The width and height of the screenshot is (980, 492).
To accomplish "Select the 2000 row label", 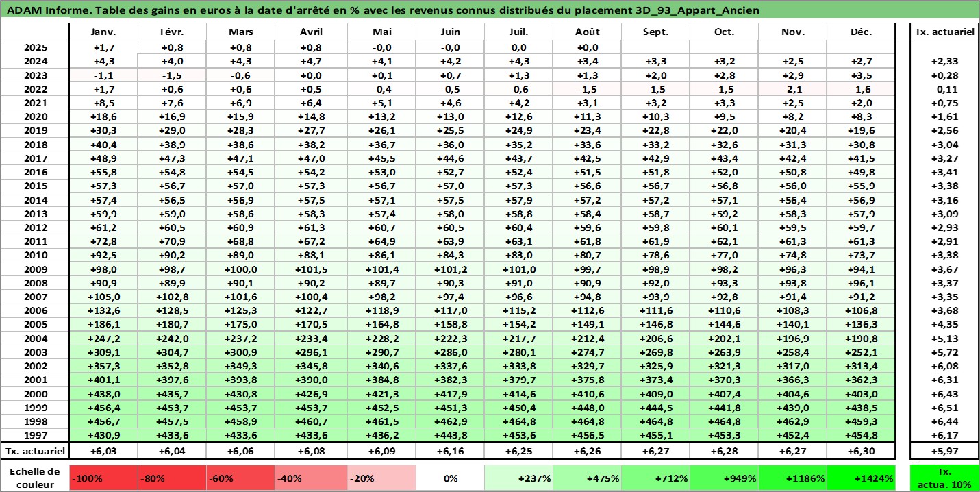I will (x=35, y=394).
